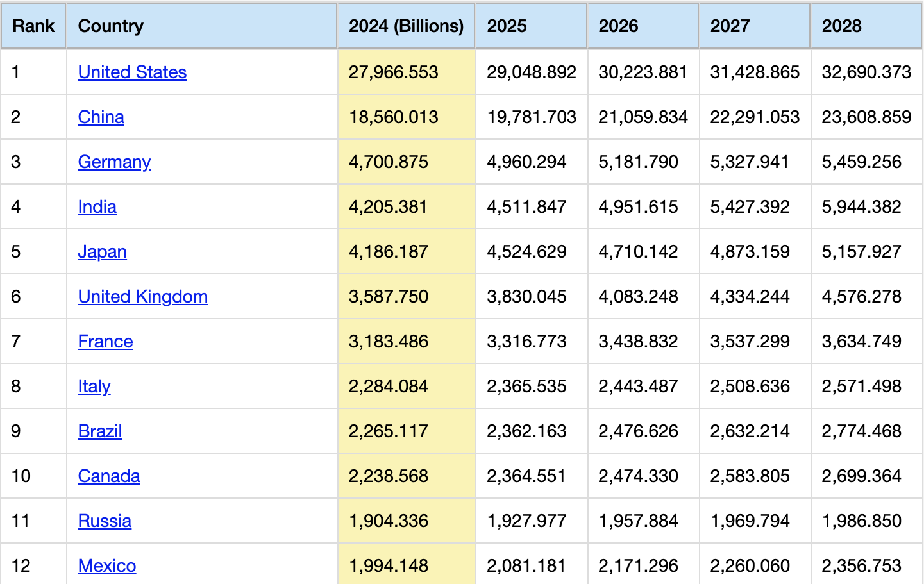
Task: Click the 2025 column header
Action: [531, 26]
